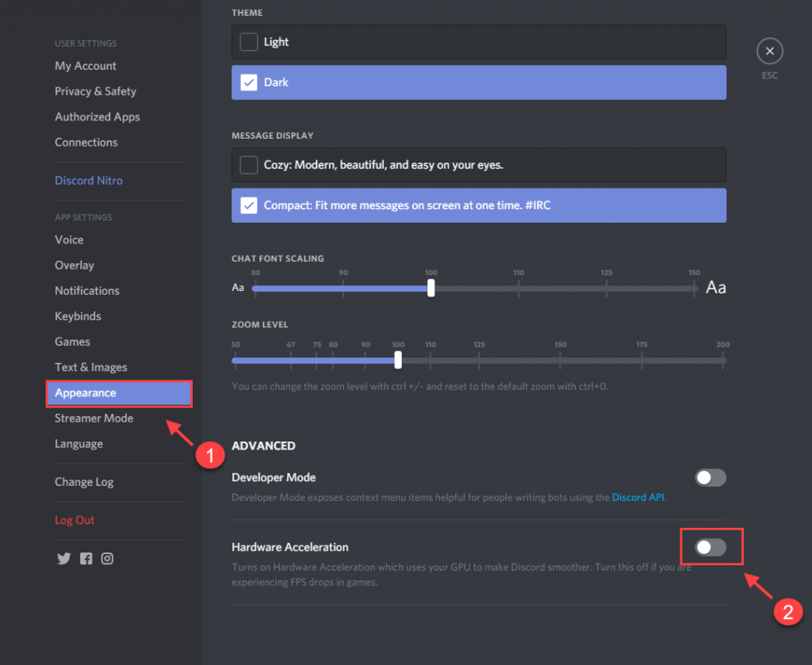Screen dimensions: 812x665
Task: Select Appearance in the sidebar
Action: (x=119, y=393)
